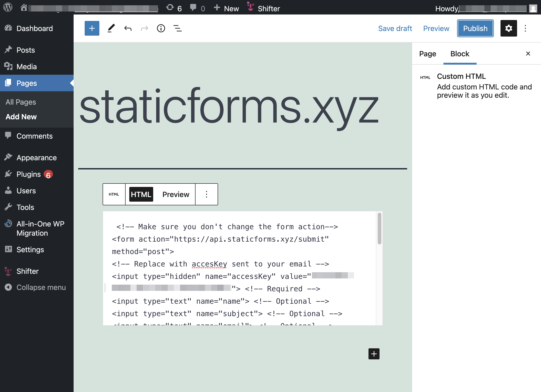Click the Howdy account menu

(x=486, y=9)
